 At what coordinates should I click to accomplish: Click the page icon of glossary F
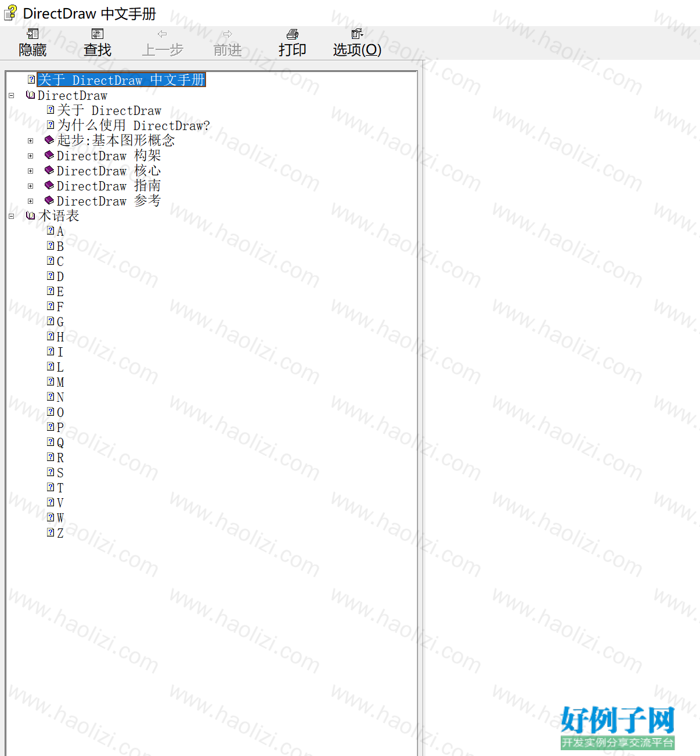click(x=50, y=306)
